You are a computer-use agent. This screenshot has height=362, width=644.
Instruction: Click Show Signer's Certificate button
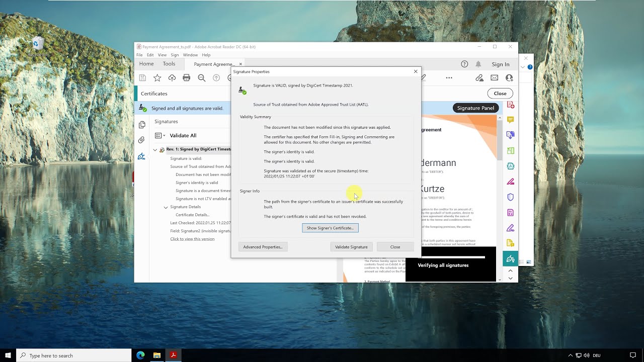click(x=330, y=228)
